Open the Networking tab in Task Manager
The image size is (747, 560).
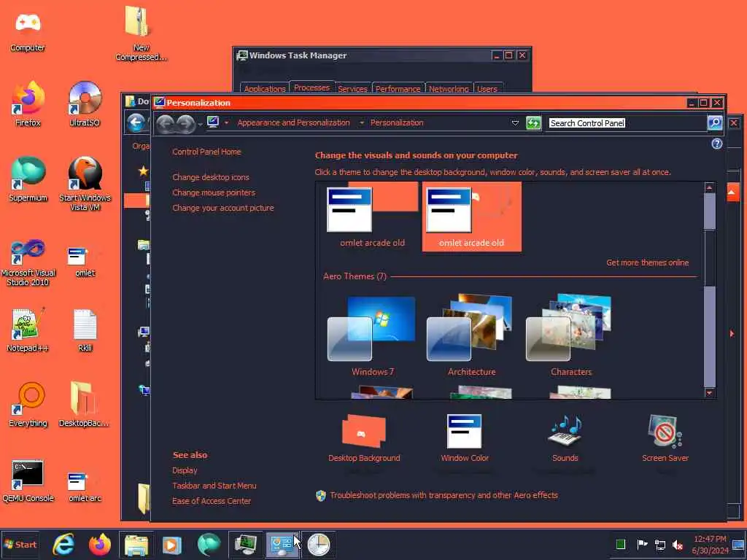coord(449,88)
